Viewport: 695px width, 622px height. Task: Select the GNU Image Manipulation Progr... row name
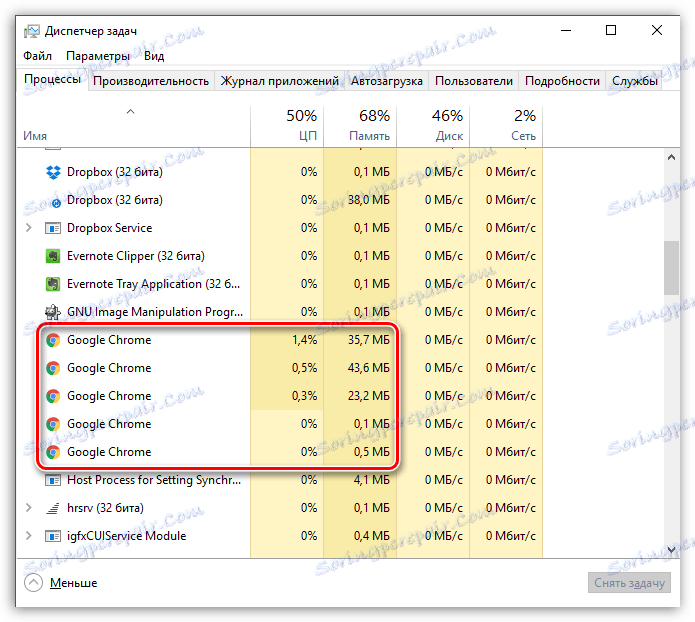pos(155,312)
